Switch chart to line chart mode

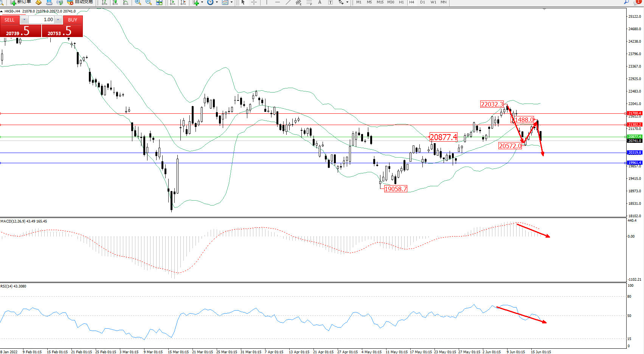(x=126, y=2)
